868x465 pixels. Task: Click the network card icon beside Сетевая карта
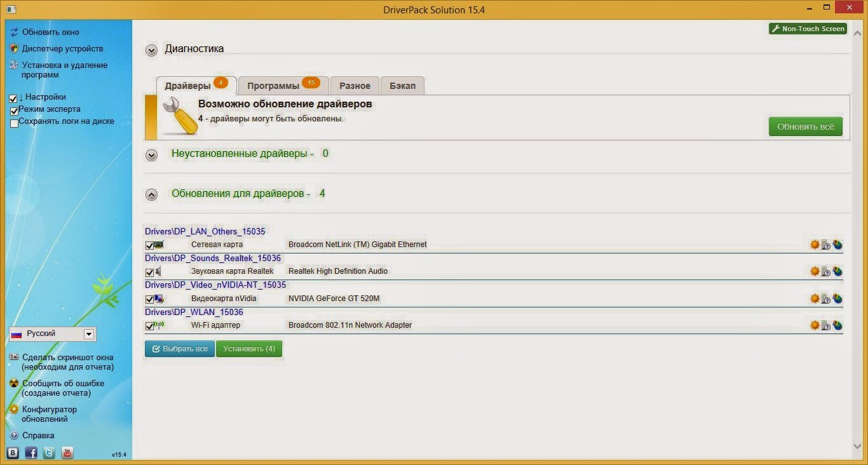point(159,245)
